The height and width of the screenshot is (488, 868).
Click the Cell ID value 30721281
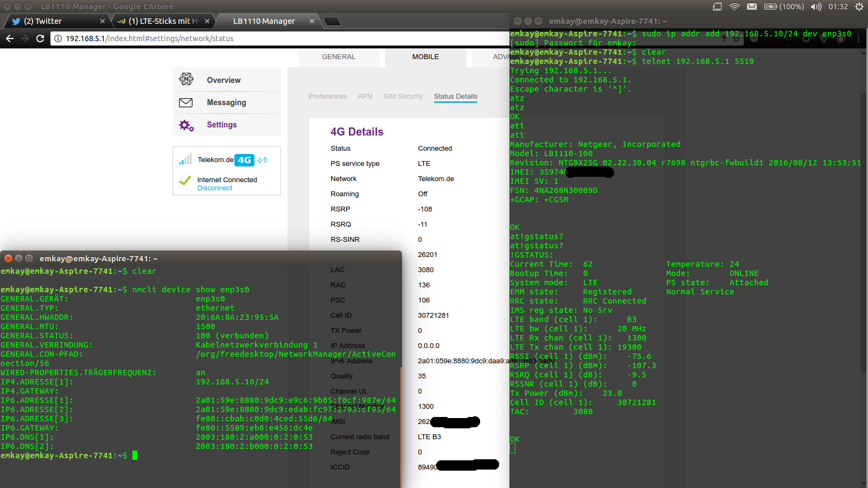pos(433,316)
